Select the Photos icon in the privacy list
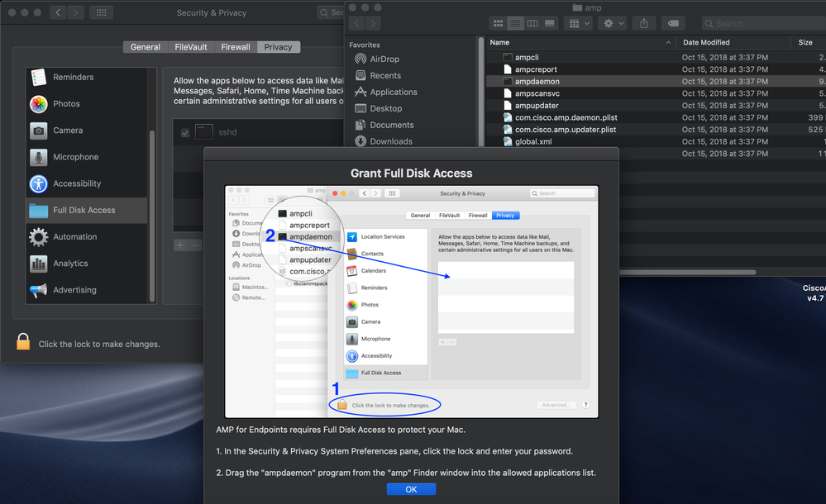826x504 pixels. point(39,104)
